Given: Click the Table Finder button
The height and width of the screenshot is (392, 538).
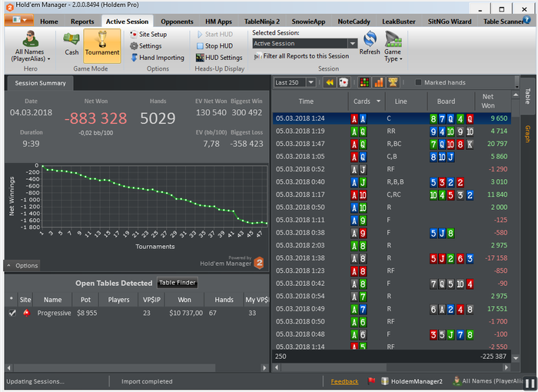Looking at the screenshot, I should click(178, 283).
